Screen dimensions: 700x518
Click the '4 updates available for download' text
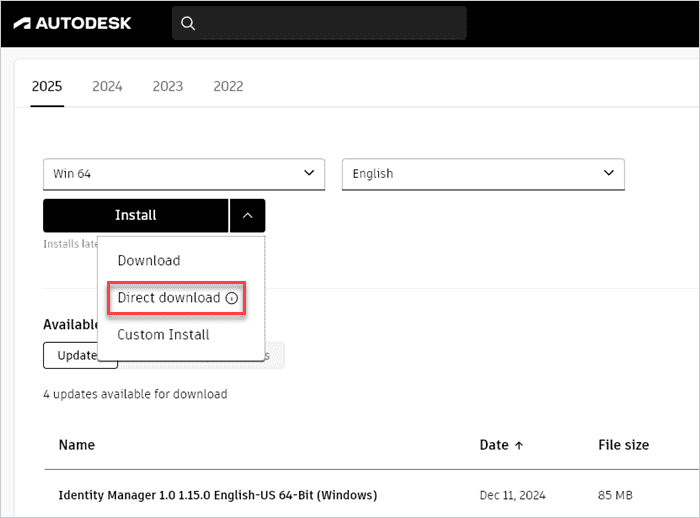tap(135, 394)
